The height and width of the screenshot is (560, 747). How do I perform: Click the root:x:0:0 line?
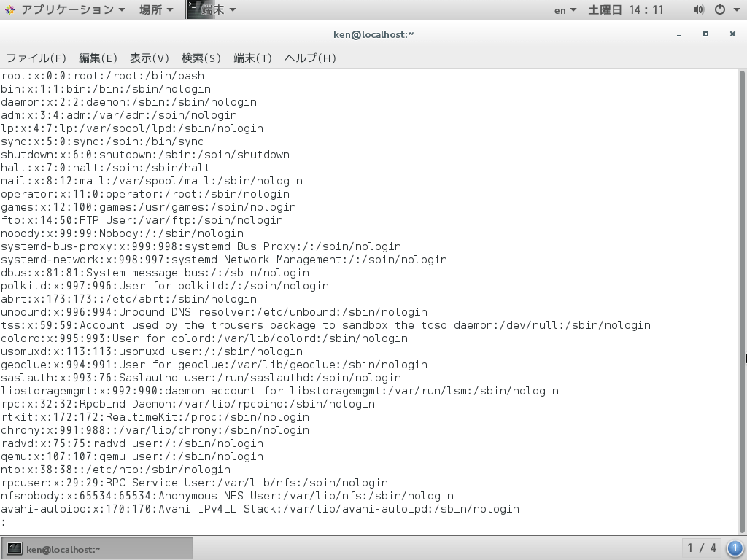102,76
